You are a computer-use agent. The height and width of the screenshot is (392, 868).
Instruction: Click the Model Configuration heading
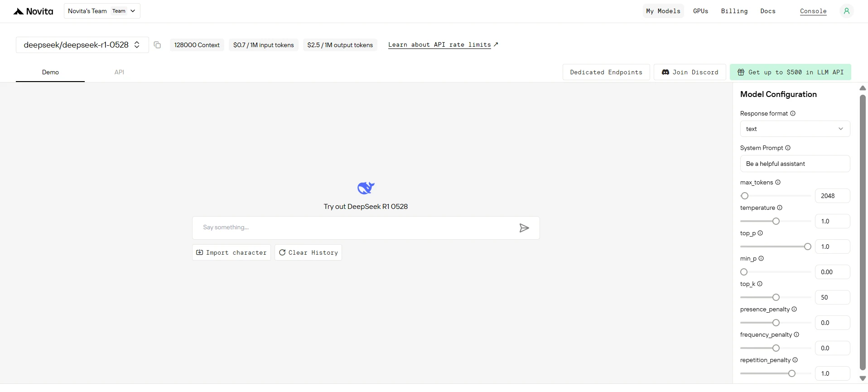[x=778, y=94]
